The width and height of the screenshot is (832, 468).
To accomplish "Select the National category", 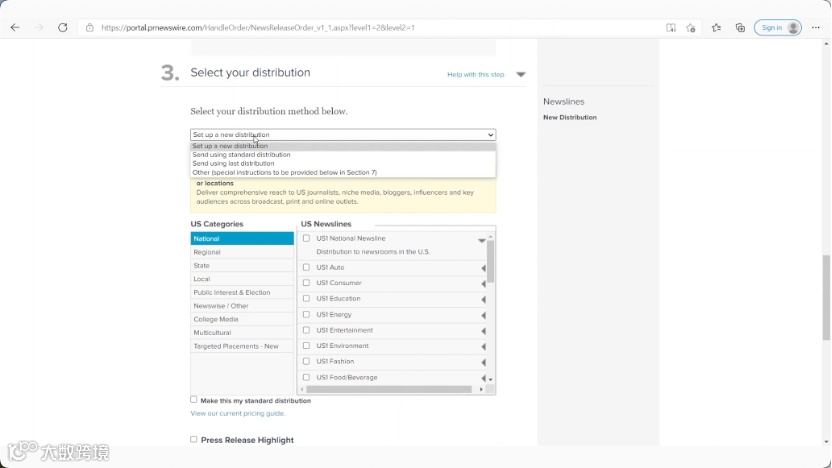I will [x=242, y=239].
